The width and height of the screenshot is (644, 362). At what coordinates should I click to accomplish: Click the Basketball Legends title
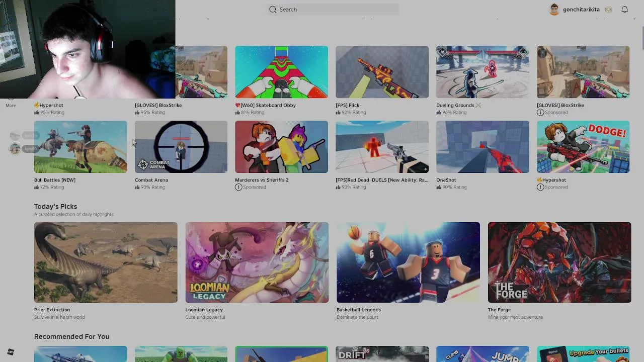(x=359, y=310)
